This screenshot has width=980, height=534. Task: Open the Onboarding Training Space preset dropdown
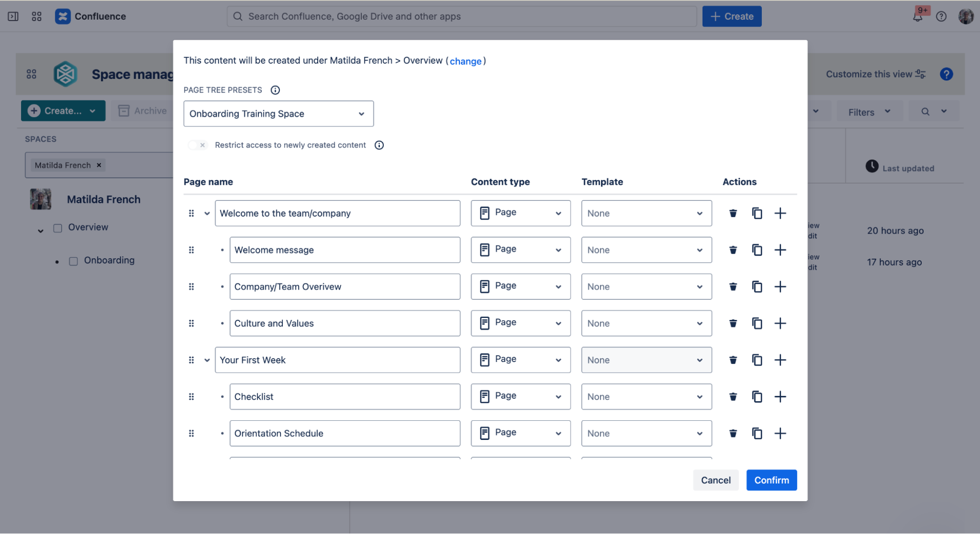click(x=278, y=114)
